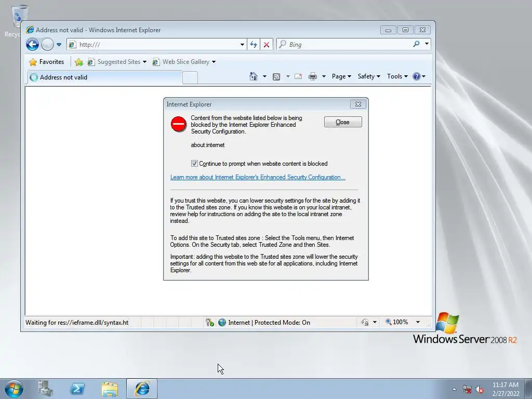Viewport: 532px width, 399px height.
Task: Open the Safety menu
Action: click(x=369, y=76)
